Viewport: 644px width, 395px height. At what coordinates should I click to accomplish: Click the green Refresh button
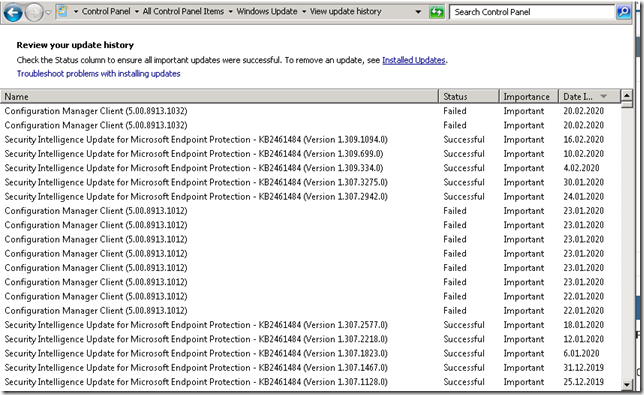(437, 12)
